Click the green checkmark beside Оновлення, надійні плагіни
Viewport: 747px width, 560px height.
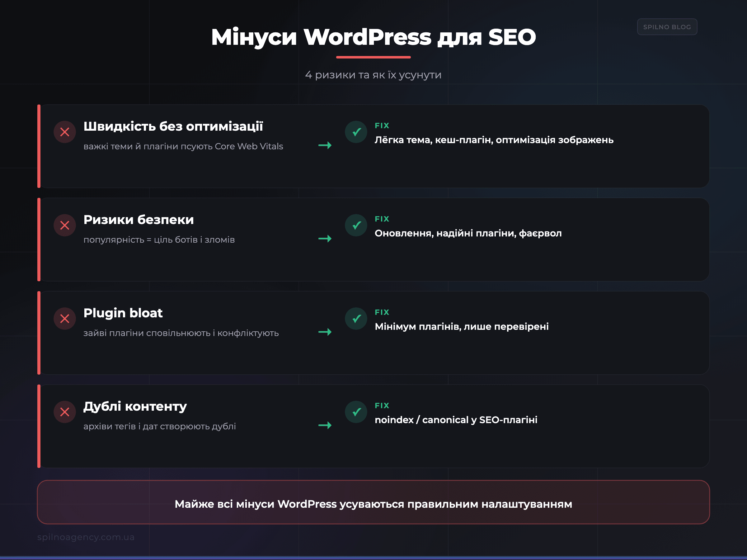tap(356, 226)
